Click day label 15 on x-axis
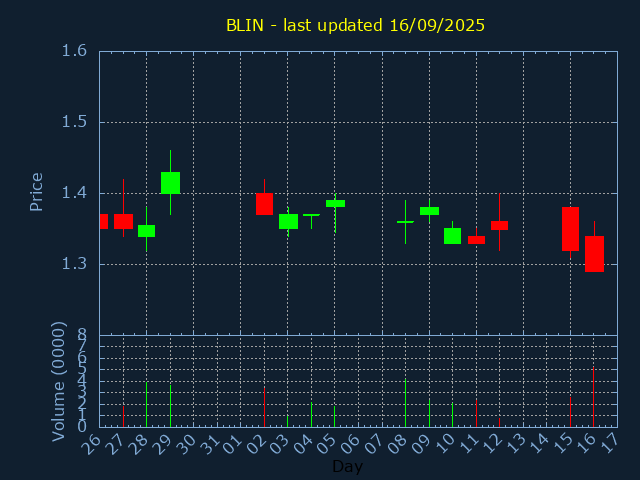This screenshot has width=640, height=480. pyautogui.click(x=562, y=444)
